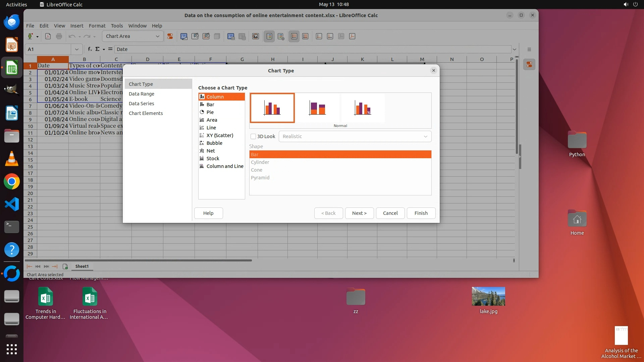Open the Chart Type toolbar icon
This screenshot has height=362, width=644.
tap(184, 36)
